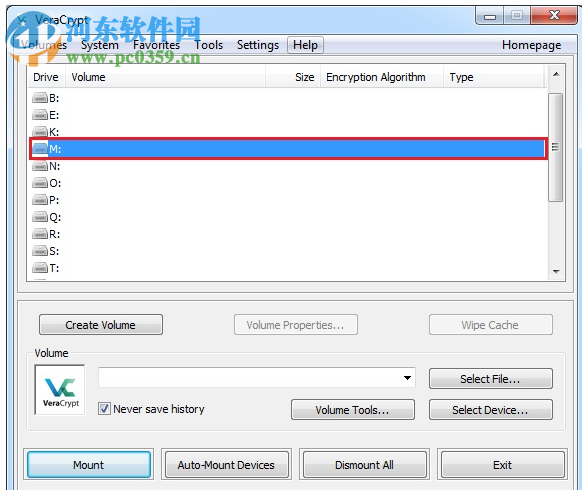Click the Encryption Algorithm column header
This screenshot has width=582, height=490.
point(382,77)
